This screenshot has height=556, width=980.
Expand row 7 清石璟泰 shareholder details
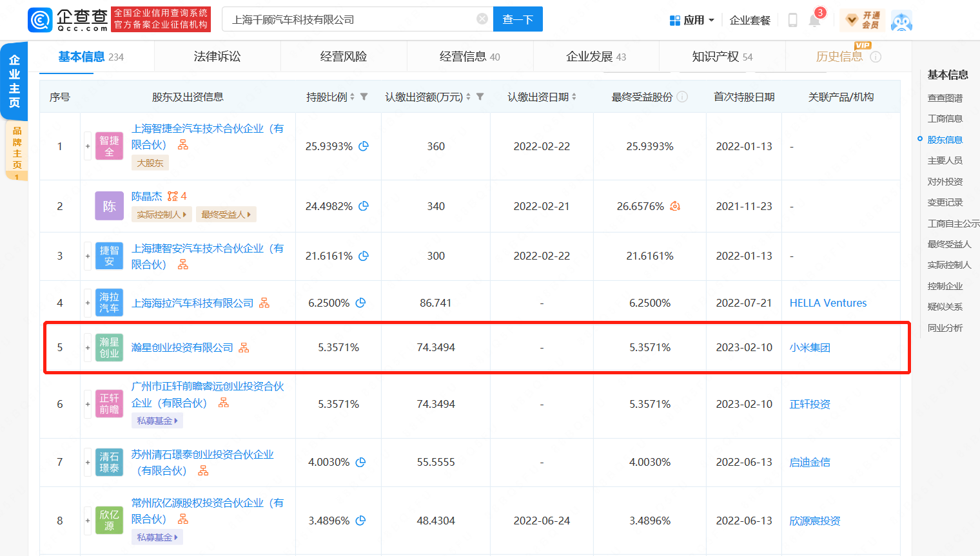[88, 462]
